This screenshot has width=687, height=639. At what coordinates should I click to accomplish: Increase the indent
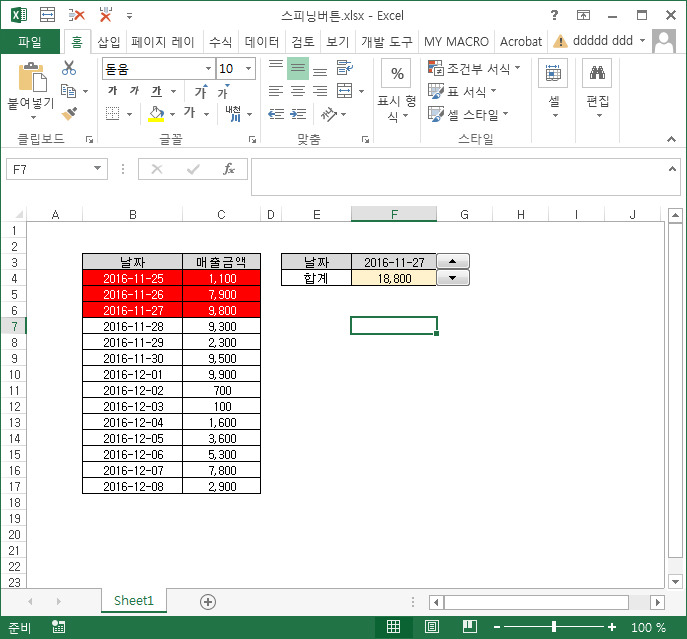[x=298, y=114]
